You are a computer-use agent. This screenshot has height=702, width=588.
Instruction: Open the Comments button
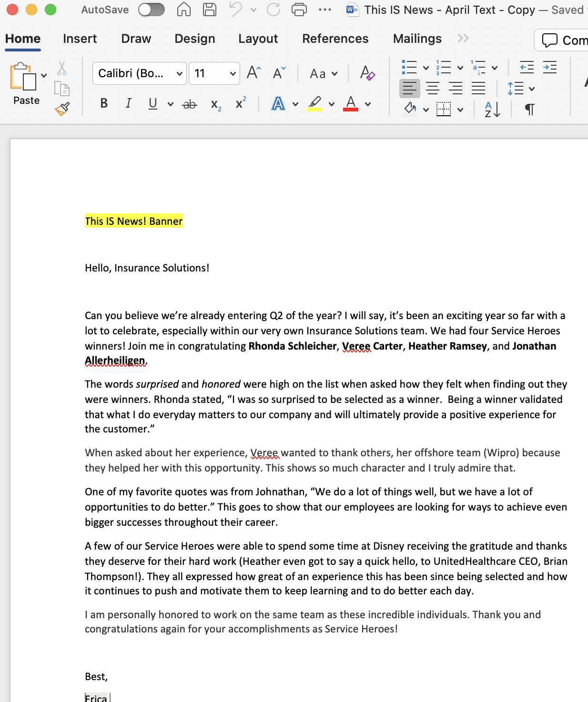click(x=561, y=40)
